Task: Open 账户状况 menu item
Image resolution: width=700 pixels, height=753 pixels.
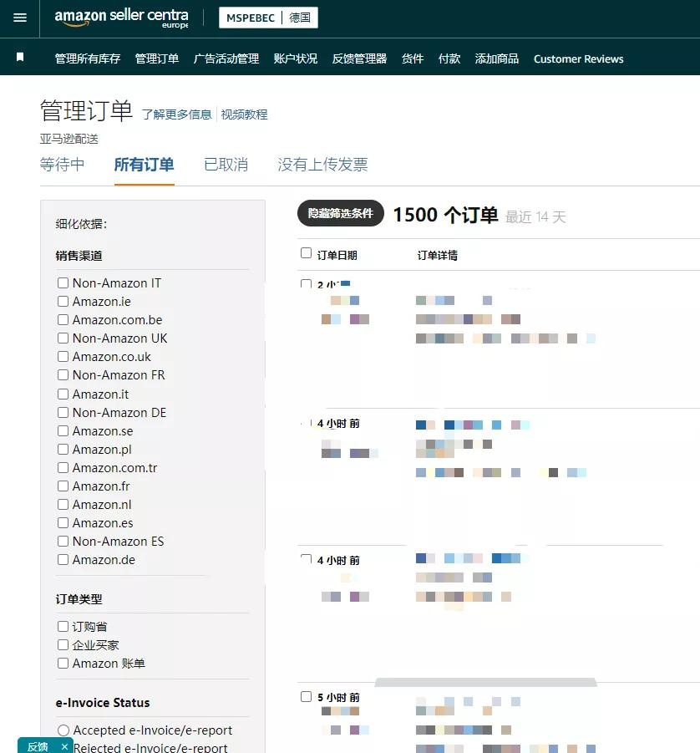Action: [x=296, y=59]
